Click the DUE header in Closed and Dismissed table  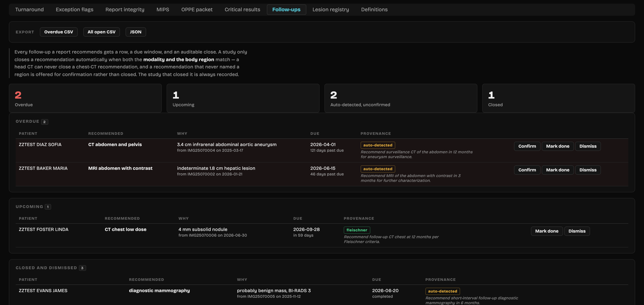point(376,280)
